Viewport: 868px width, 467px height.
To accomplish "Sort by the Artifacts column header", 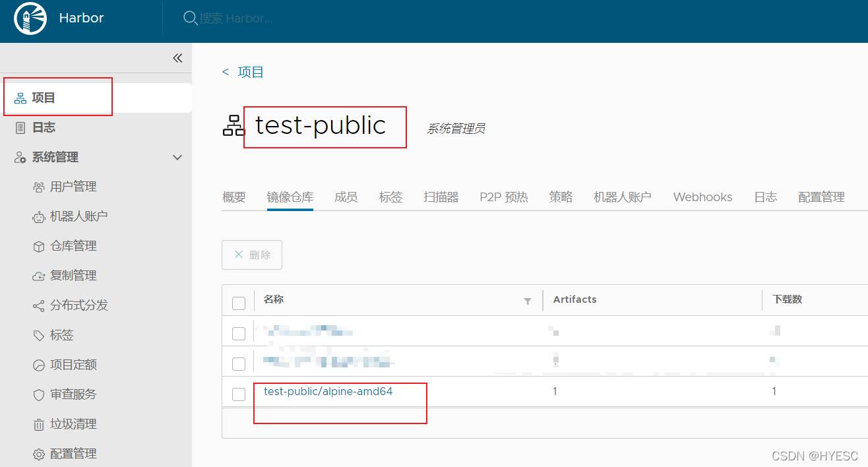I will [x=574, y=299].
